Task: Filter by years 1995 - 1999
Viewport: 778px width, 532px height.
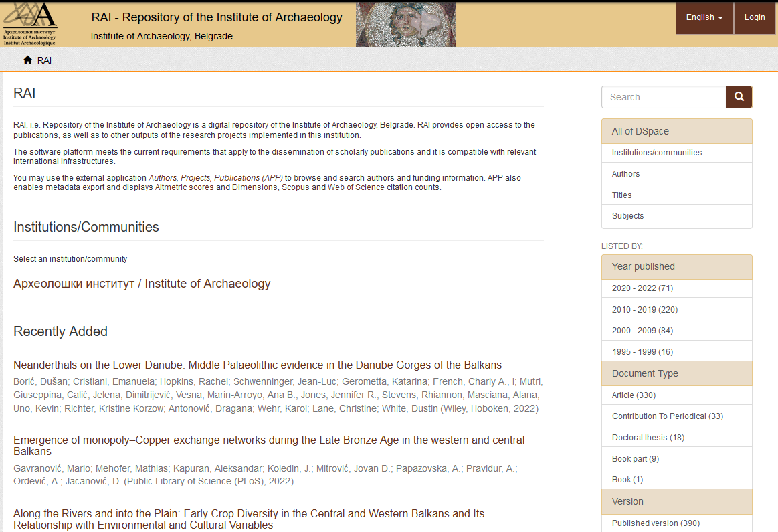Action: pyautogui.click(x=642, y=352)
